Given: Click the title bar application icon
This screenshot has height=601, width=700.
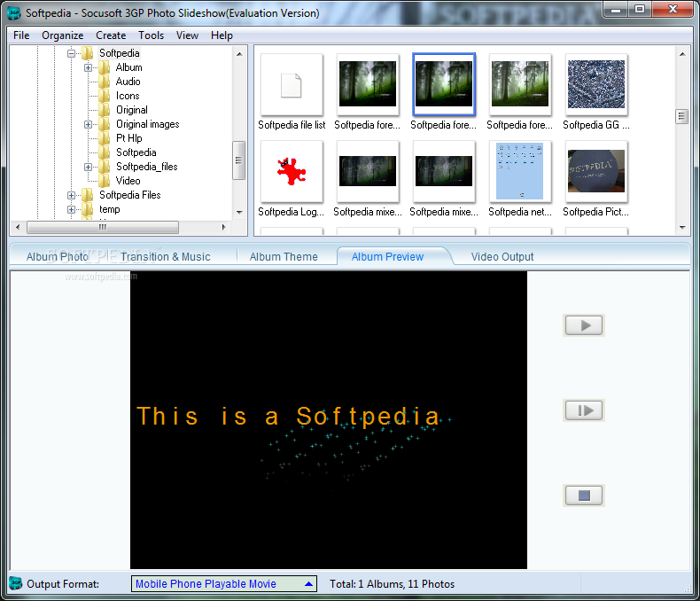Looking at the screenshot, I should coord(14,13).
